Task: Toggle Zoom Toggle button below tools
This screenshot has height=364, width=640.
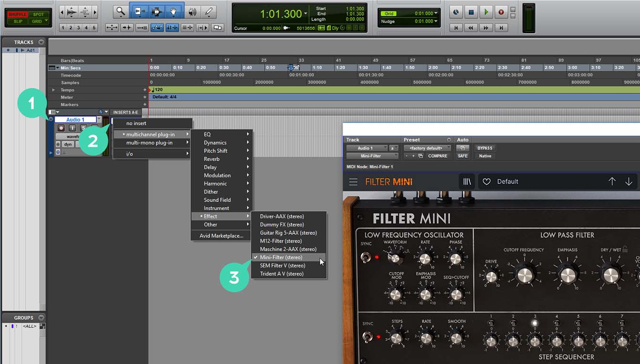Action: [112, 28]
